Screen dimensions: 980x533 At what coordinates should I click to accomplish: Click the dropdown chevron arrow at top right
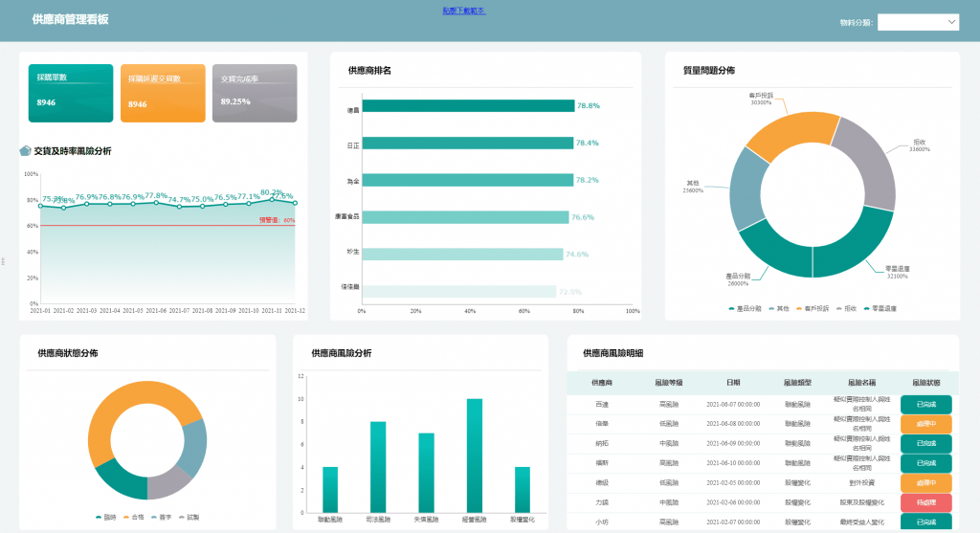(951, 23)
